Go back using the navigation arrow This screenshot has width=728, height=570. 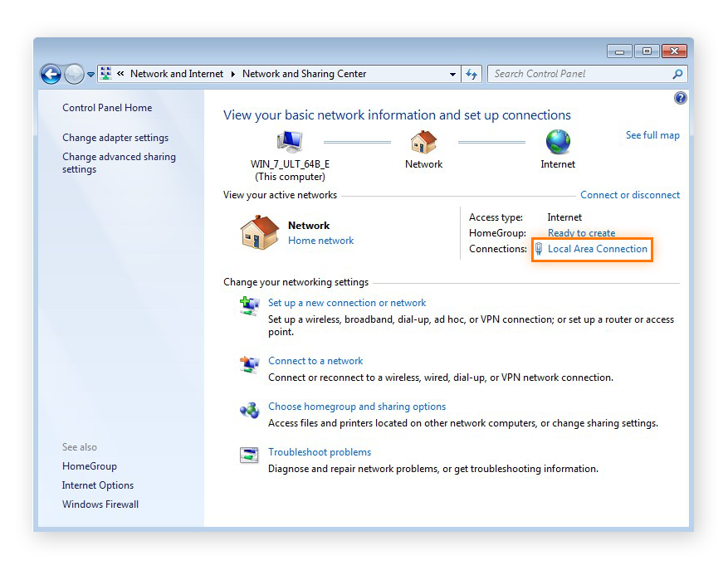pos(50,74)
